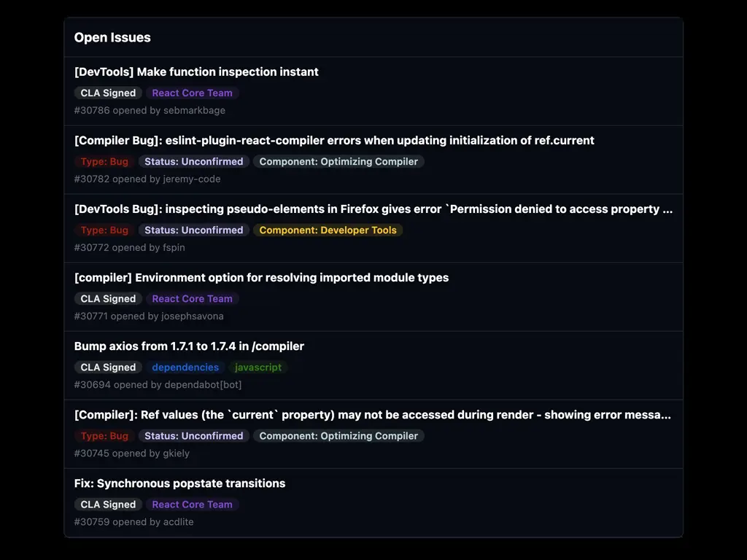This screenshot has width=747, height=560.
Task: Click the Open Issues heading
Action: (112, 38)
